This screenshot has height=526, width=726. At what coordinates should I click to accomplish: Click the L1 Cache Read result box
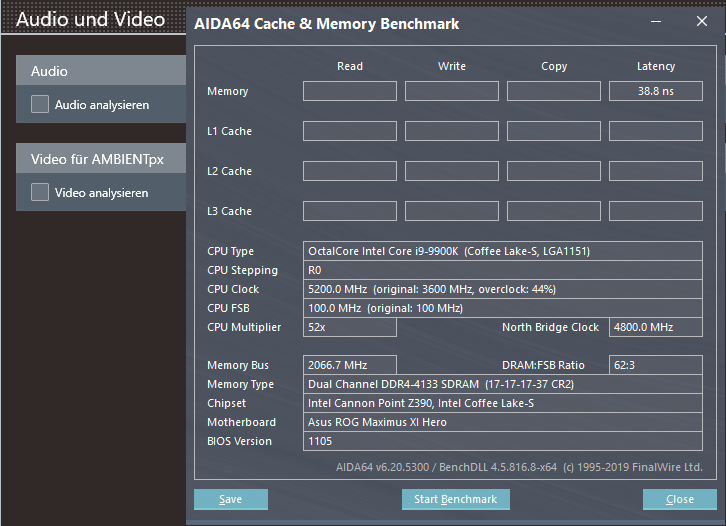point(350,131)
